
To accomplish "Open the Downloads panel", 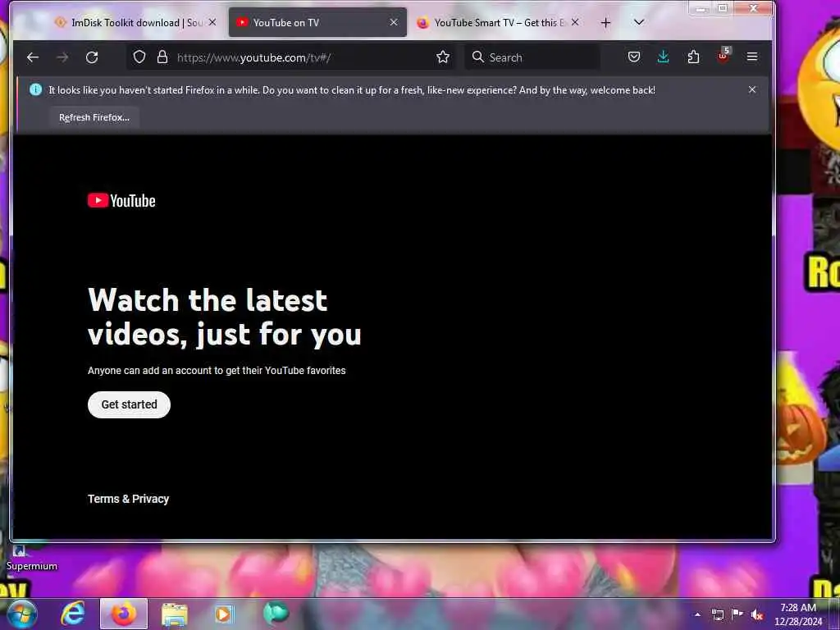I will (x=663, y=57).
